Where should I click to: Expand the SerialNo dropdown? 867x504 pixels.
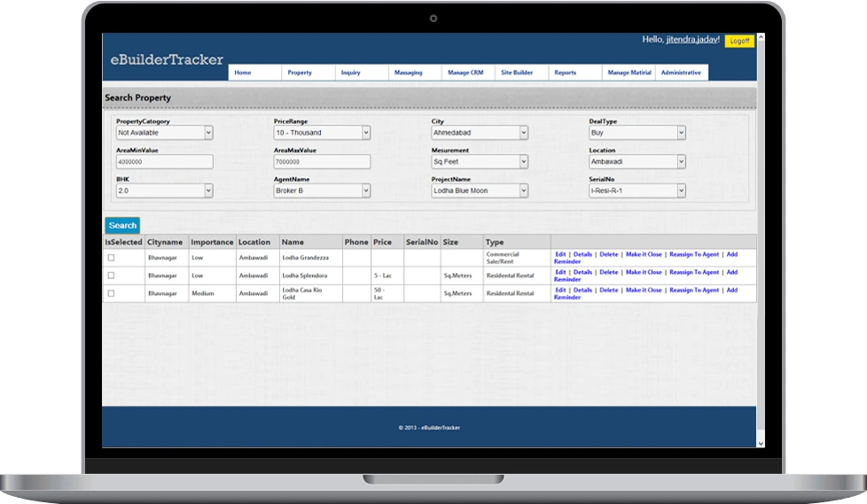pos(637,190)
